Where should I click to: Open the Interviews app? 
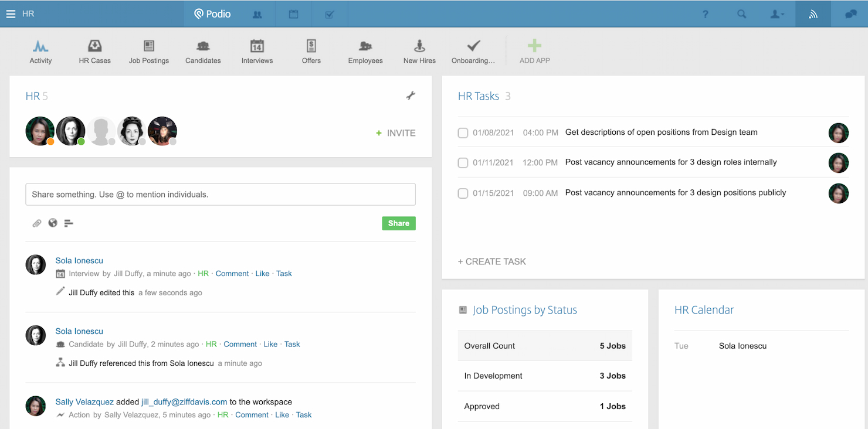[x=257, y=52]
